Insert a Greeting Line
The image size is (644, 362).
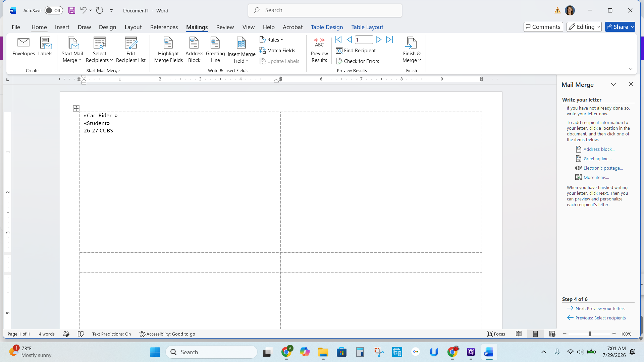pos(215,50)
